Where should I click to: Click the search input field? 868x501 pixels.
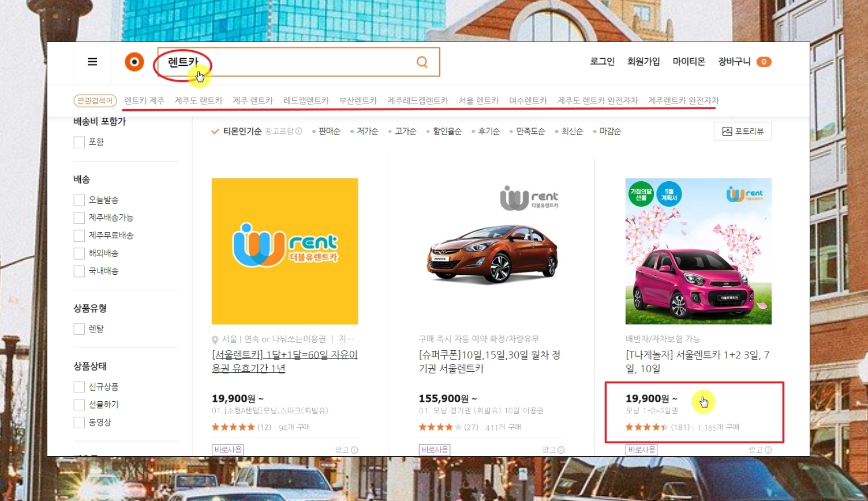pos(298,62)
